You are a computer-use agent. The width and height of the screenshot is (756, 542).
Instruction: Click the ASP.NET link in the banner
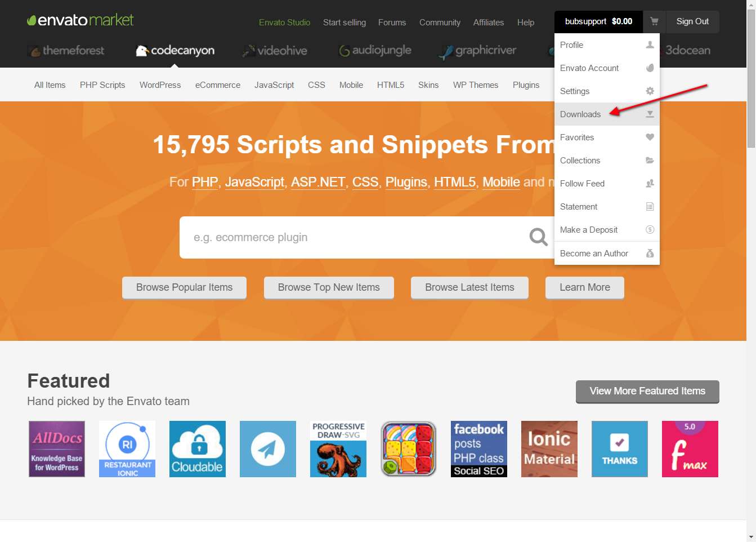click(318, 183)
